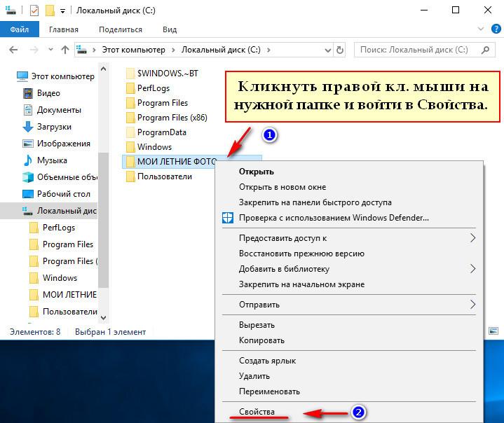This screenshot has height=423, width=504.
Task: Click the Back navigation arrow
Action: 13,50
